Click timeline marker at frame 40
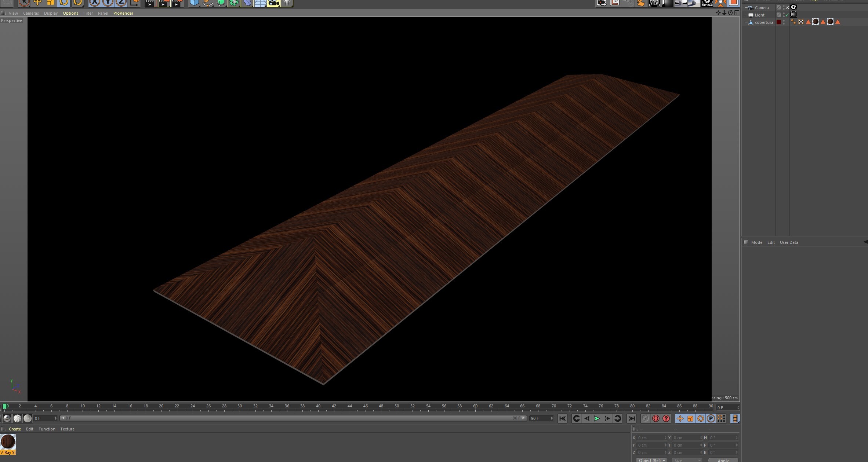The width and height of the screenshot is (868, 462). tap(318, 406)
